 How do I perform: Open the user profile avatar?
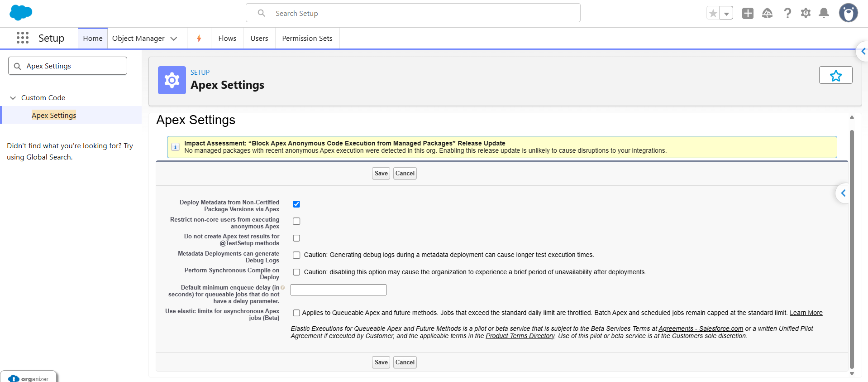tap(849, 13)
